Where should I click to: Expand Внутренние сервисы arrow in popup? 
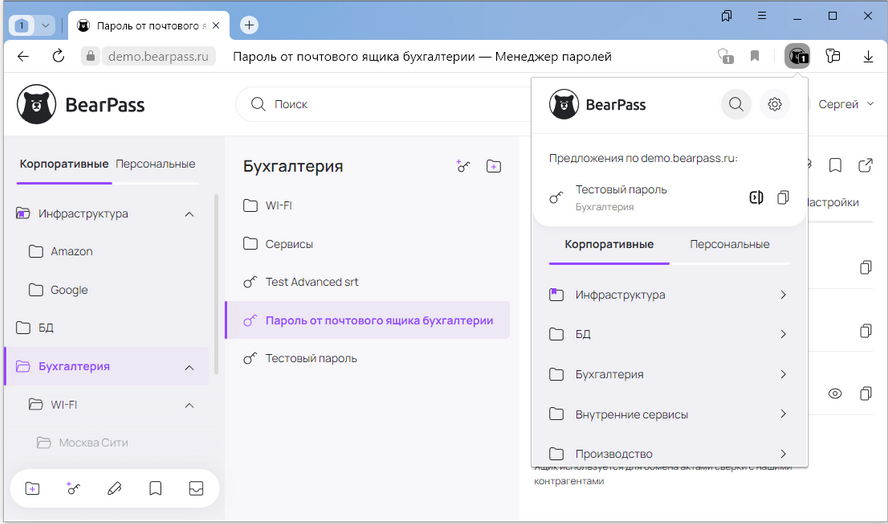pos(783,414)
